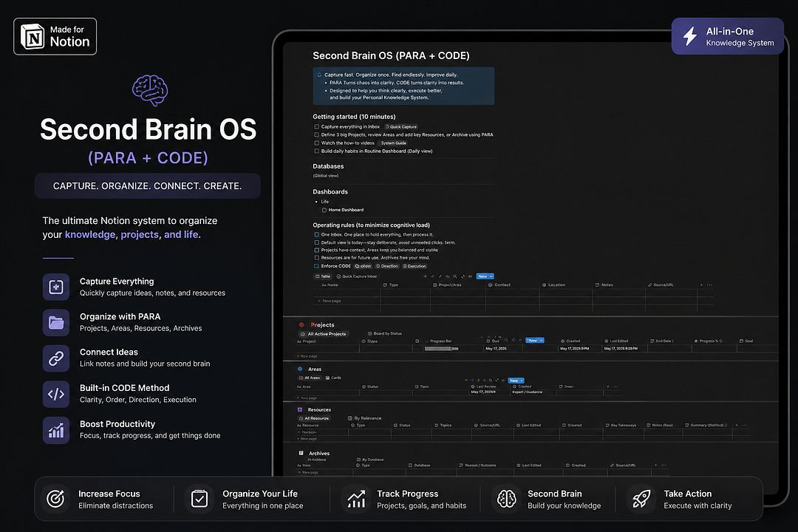Tick Projects have context checkbox
Viewport: 798px width, 532px height.
316,250
